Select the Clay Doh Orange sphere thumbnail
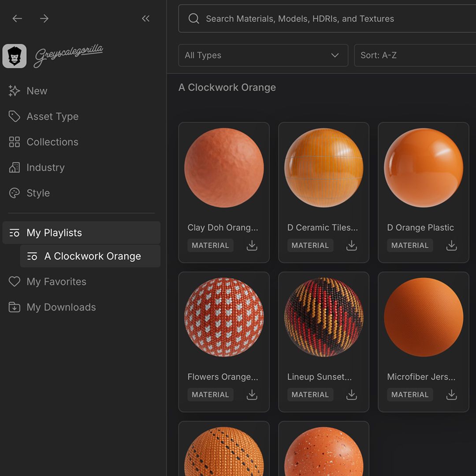Screen dimensions: 476x476 point(224,167)
